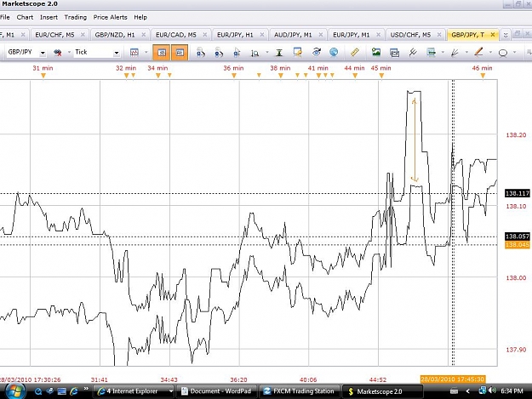Screen dimensions: 532x399
Task: Expand arrow beside level line tool
Action: tap(443, 52)
